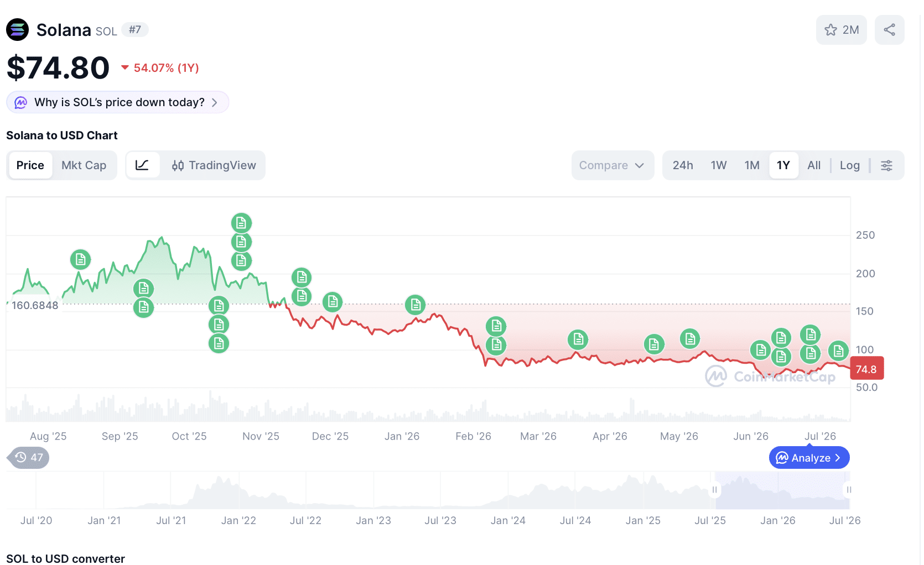Screen dimensions: 924x565
Task: Select the All time range tab
Action: 813,165
